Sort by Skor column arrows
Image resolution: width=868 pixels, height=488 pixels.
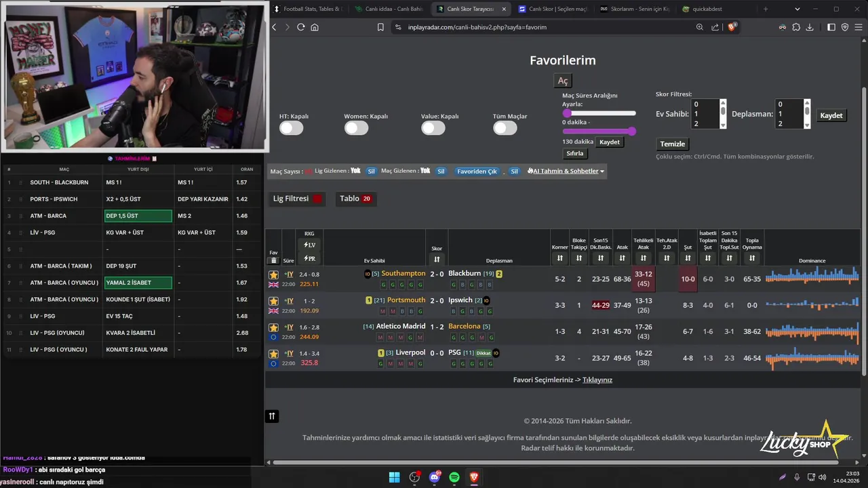point(437,259)
